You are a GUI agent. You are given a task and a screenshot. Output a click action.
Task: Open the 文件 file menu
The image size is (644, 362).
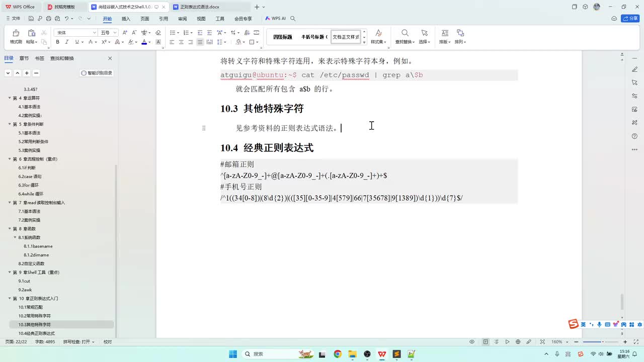pyautogui.click(x=13, y=19)
